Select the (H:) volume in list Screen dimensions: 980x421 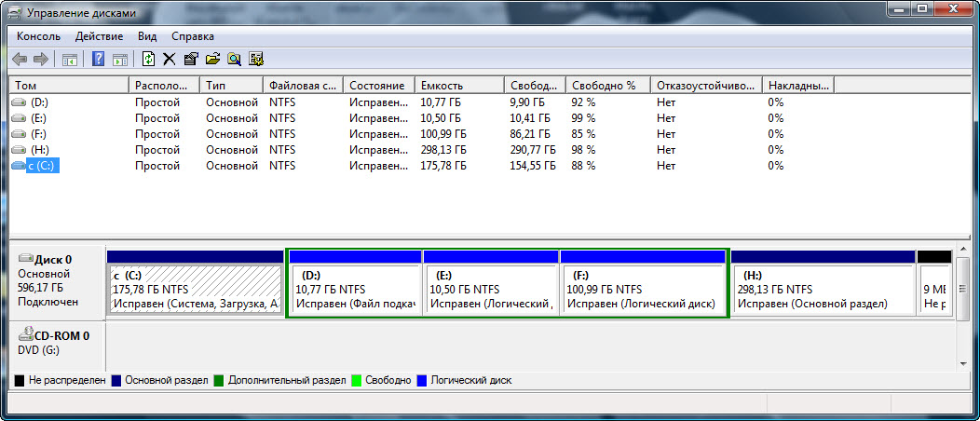coord(39,149)
